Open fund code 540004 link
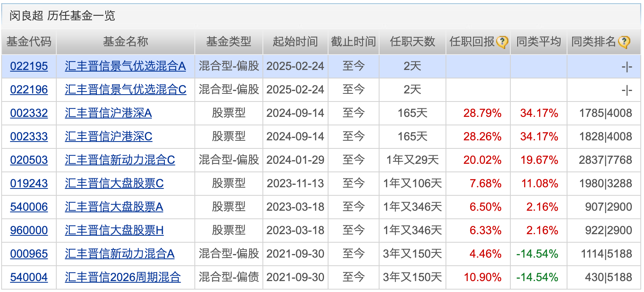Screen dimensions: 644x292 pos(29,277)
